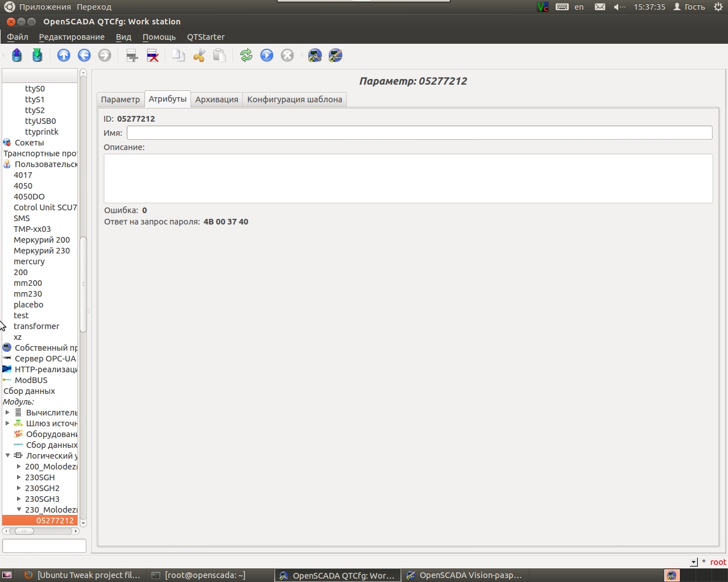Click the add item toolbar icon
The height and width of the screenshot is (582, 728).
pyautogui.click(x=132, y=55)
